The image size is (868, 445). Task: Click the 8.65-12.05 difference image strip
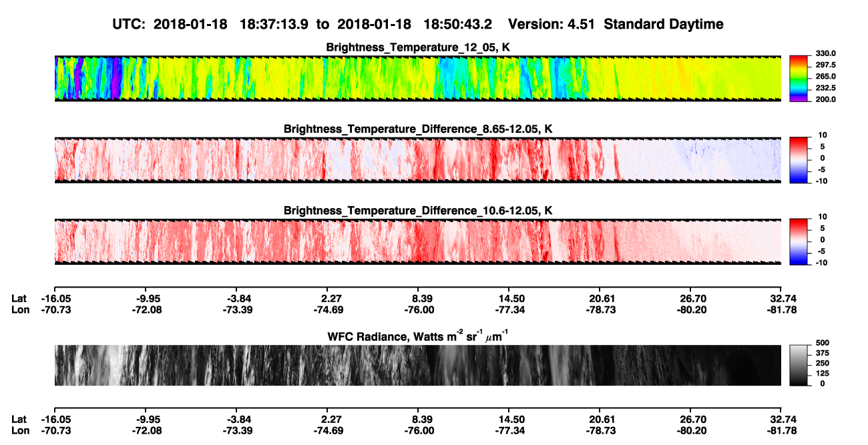point(418,160)
